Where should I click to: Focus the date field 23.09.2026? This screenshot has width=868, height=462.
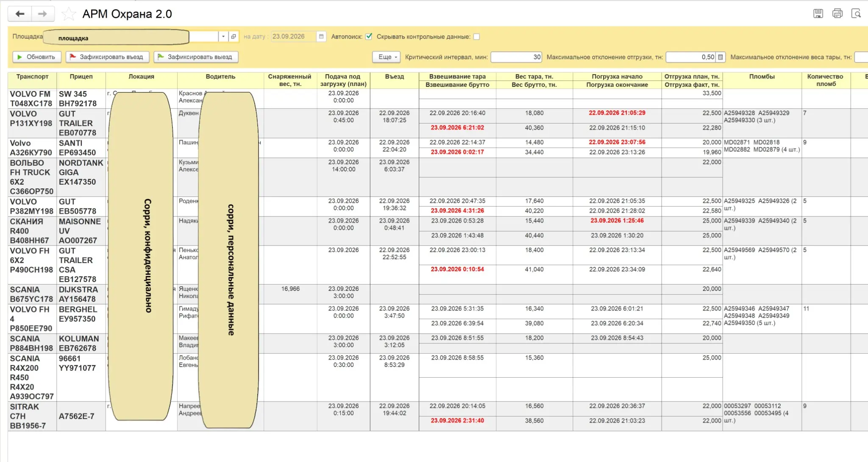(293, 36)
